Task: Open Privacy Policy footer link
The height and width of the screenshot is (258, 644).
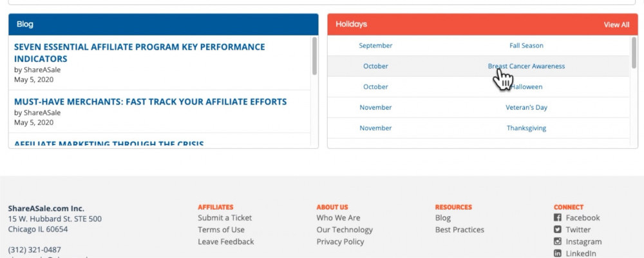Action: pos(340,241)
